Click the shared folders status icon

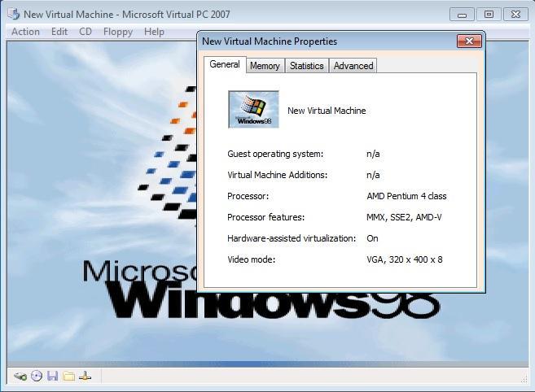[x=68, y=377]
